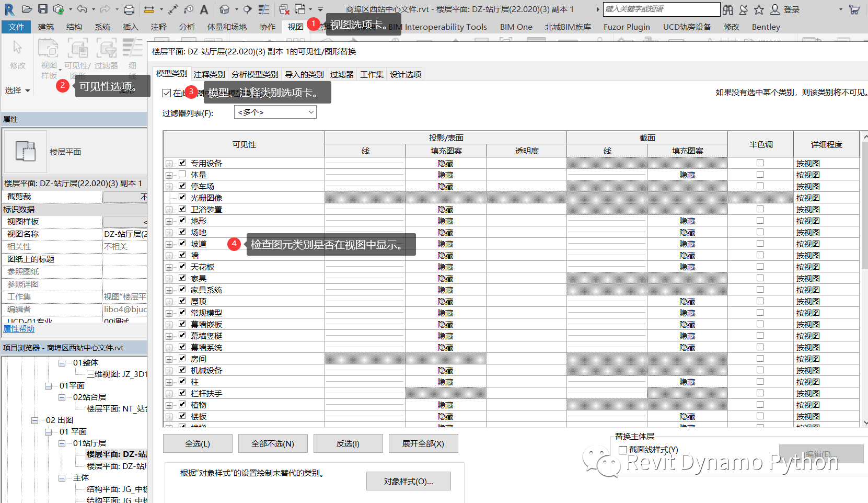Open the 属性帮助 link
Image resolution: width=868 pixels, height=503 pixels.
(19, 328)
